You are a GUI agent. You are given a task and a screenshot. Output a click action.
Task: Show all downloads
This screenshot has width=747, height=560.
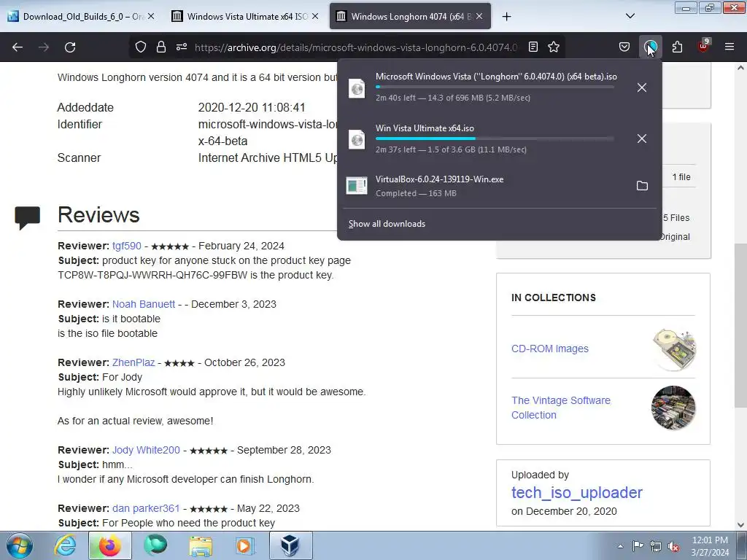(x=387, y=224)
